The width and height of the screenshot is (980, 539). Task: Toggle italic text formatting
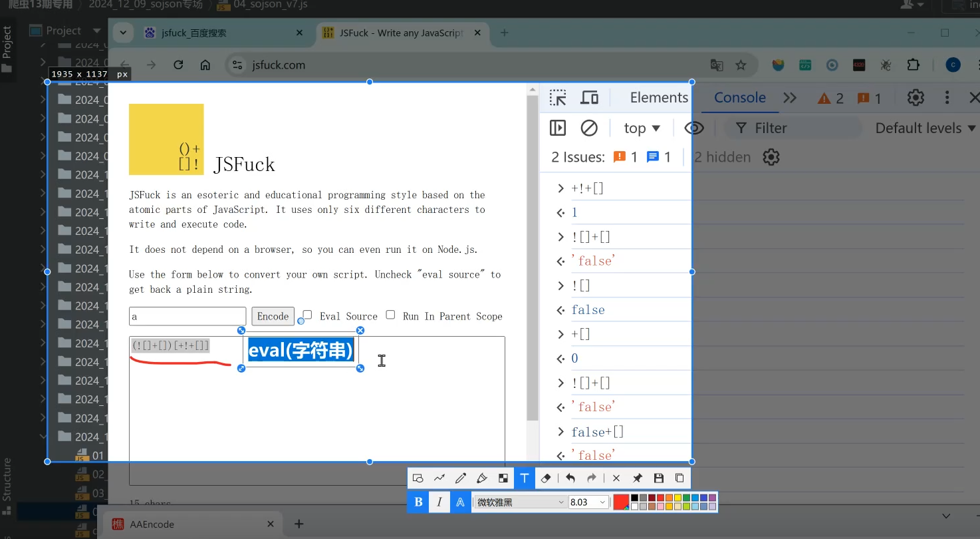pos(439,502)
